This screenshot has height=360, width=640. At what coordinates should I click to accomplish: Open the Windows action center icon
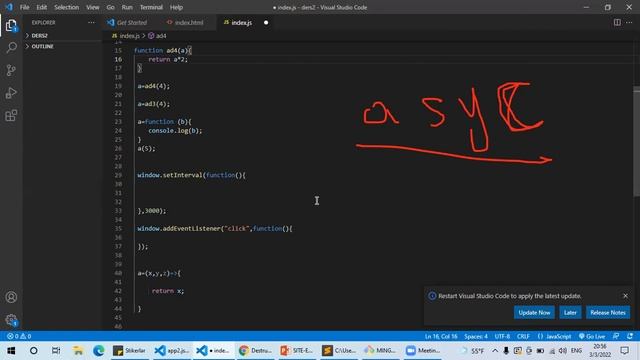point(624,351)
